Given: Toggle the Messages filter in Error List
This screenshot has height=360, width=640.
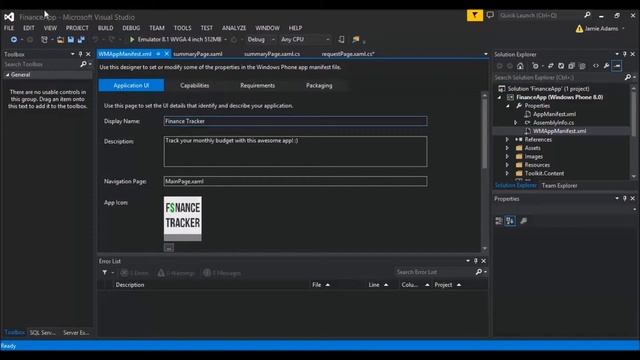Looking at the screenshot, I should click(x=222, y=273).
